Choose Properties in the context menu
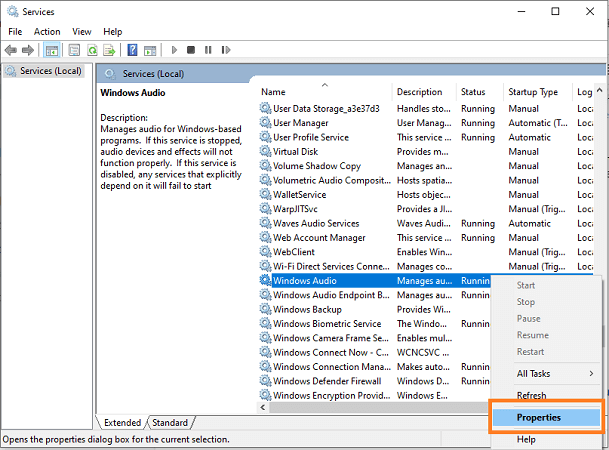Image resolution: width=609 pixels, height=450 pixels. point(546,418)
